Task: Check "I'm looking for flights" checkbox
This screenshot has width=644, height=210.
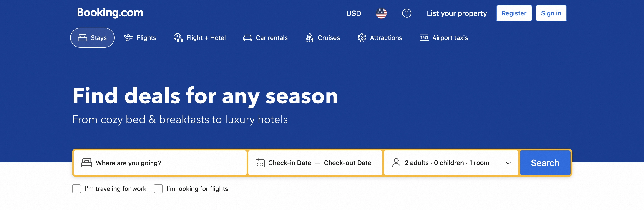Action: click(158, 188)
